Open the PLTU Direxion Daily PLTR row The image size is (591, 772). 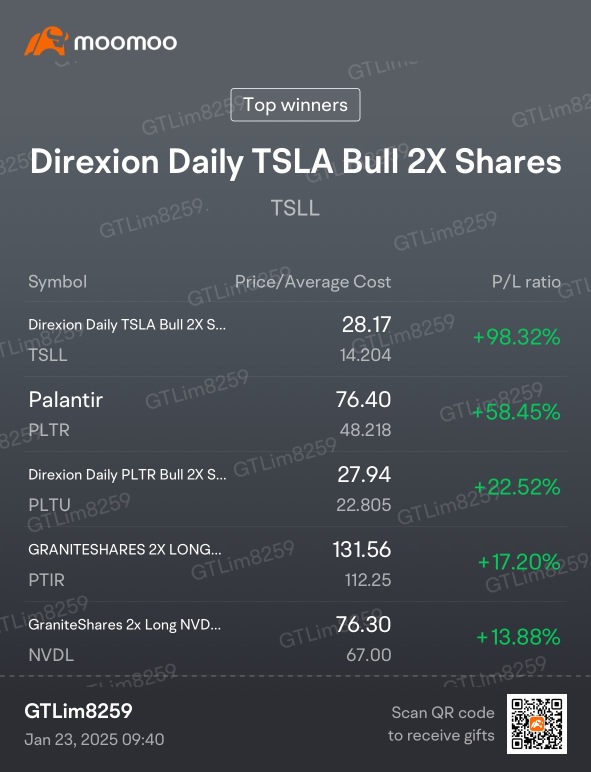point(296,489)
